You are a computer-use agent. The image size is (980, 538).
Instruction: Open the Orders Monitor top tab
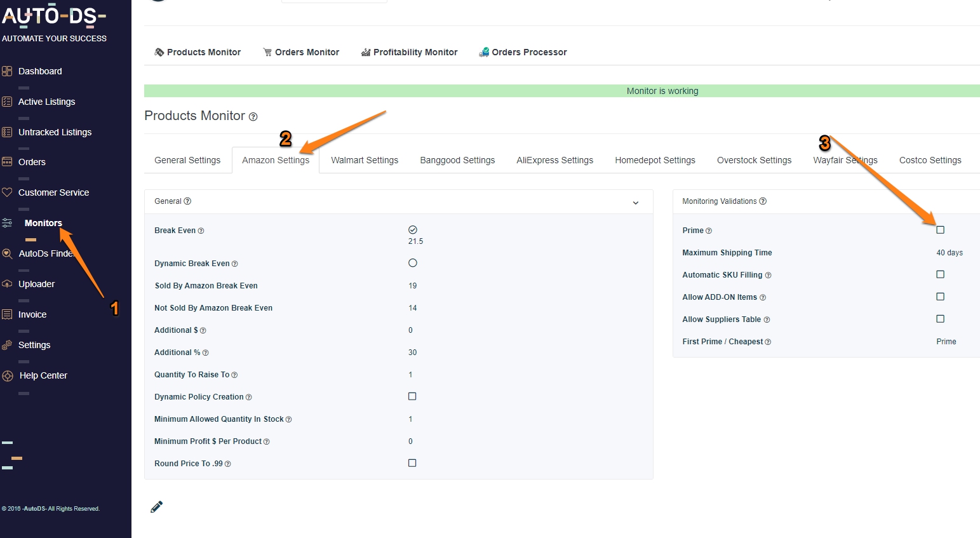click(301, 52)
